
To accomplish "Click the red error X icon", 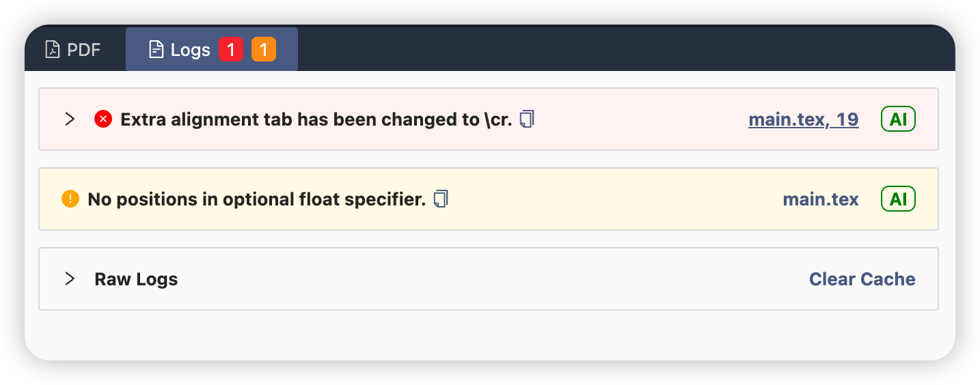I will pyautogui.click(x=103, y=119).
